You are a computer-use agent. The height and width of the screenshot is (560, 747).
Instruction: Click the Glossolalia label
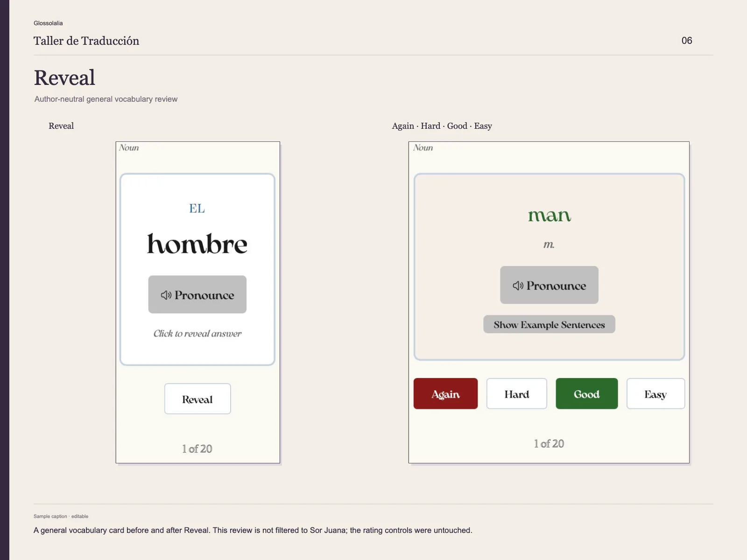coord(48,23)
